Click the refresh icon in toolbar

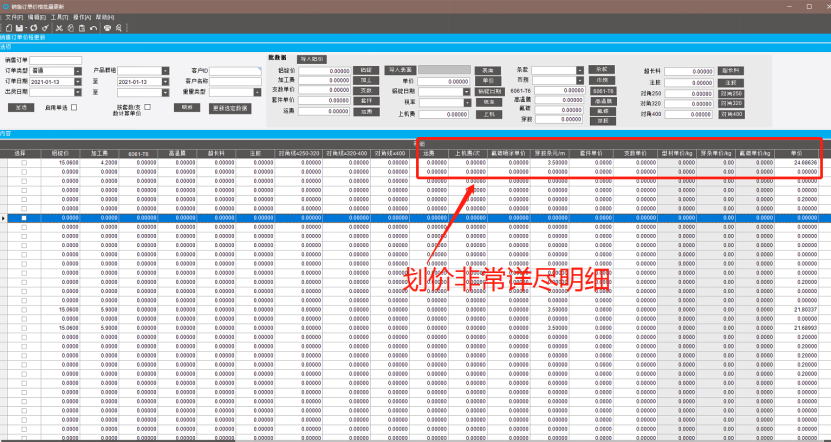click(32, 28)
